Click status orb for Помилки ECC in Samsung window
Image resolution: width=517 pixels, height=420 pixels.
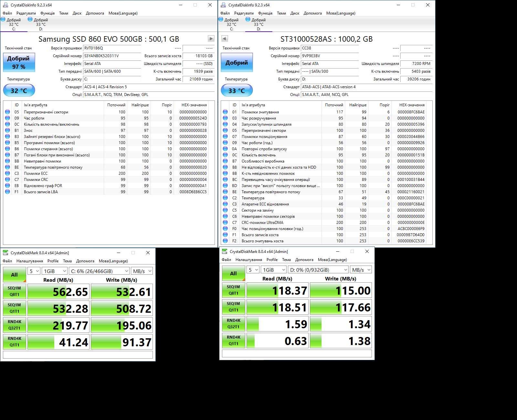pos(7,173)
